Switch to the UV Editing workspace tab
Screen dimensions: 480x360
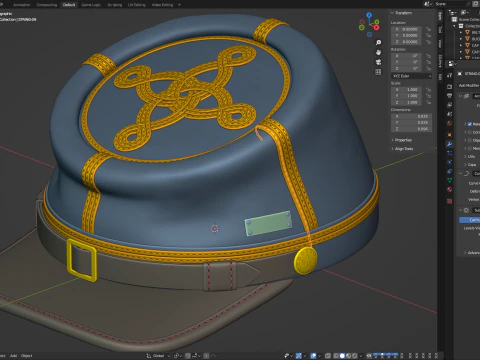[137, 5]
